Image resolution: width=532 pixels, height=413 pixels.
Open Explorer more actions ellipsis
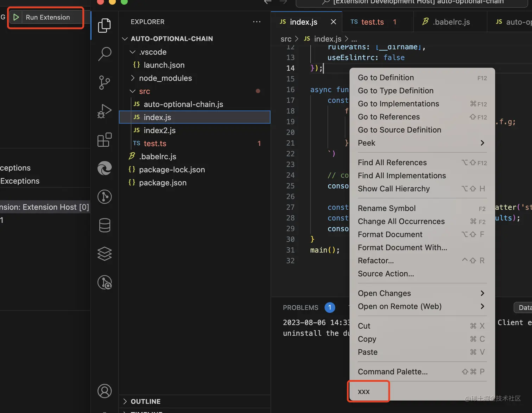click(257, 22)
